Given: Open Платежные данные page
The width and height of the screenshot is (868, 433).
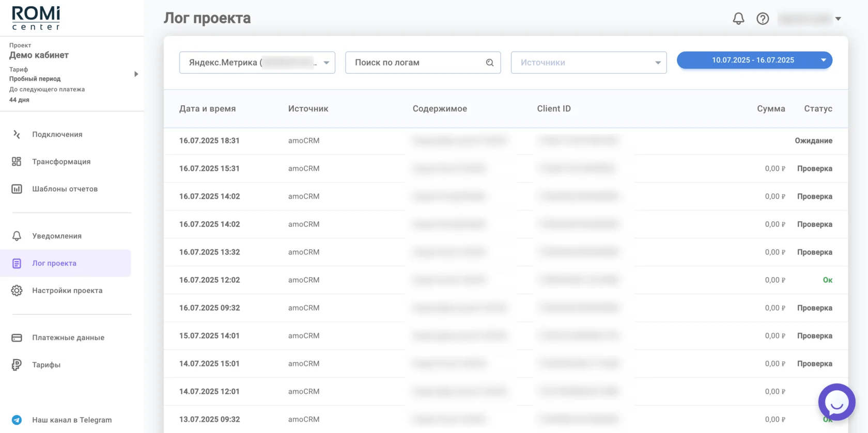Looking at the screenshot, I should (68, 338).
